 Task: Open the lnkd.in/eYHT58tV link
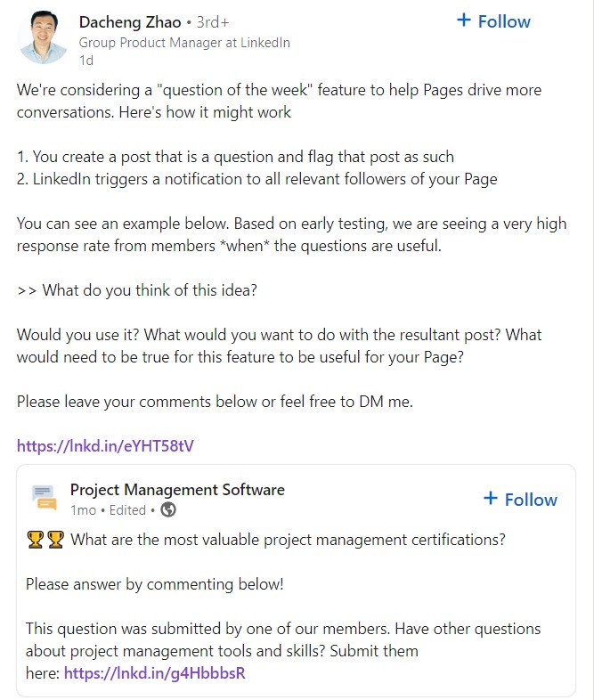(x=105, y=445)
